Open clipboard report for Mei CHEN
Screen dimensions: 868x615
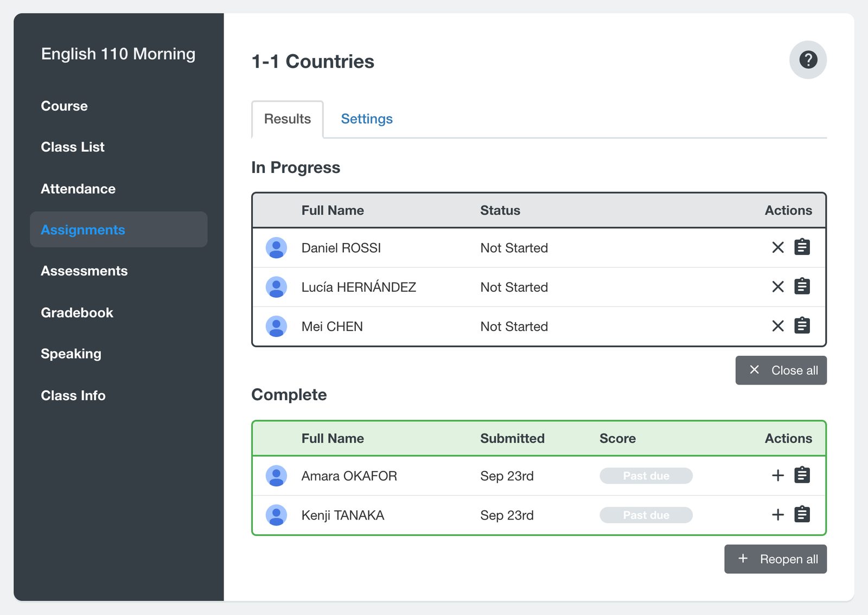click(x=802, y=325)
